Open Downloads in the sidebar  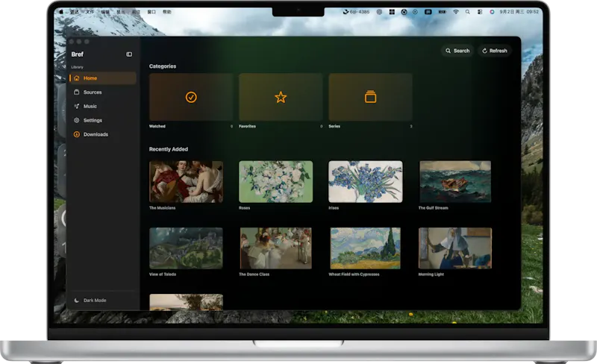pyautogui.click(x=103, y=134)
